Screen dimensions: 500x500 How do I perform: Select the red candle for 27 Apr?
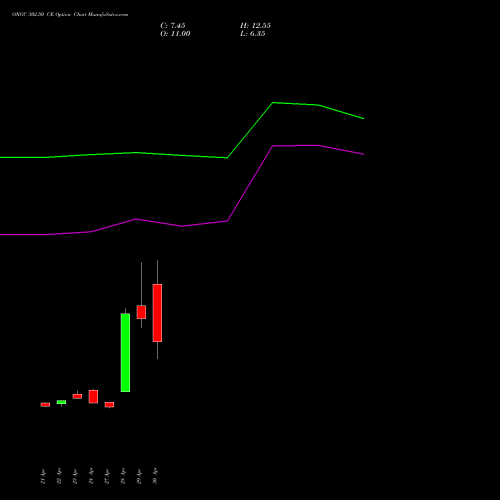(x=109, y=405)
